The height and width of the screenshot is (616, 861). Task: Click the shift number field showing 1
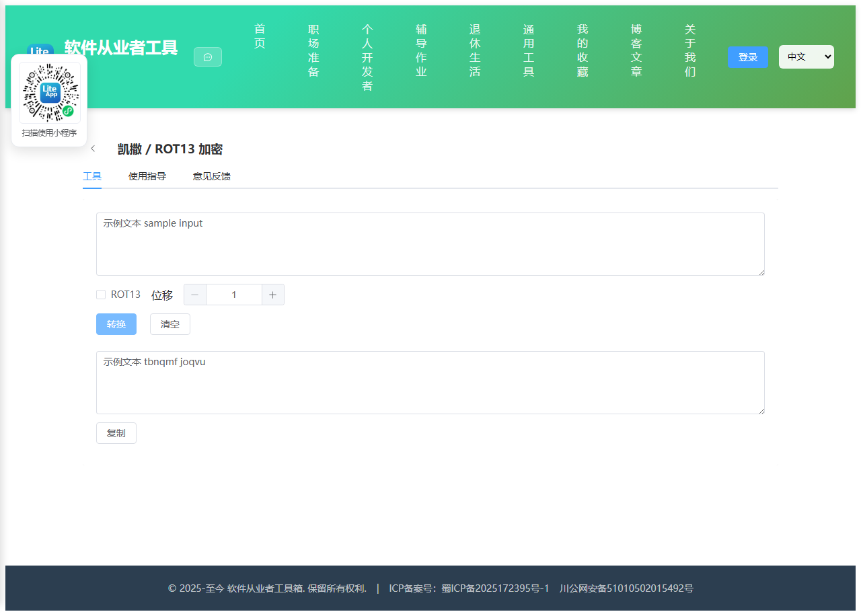(x=234, y=295)
